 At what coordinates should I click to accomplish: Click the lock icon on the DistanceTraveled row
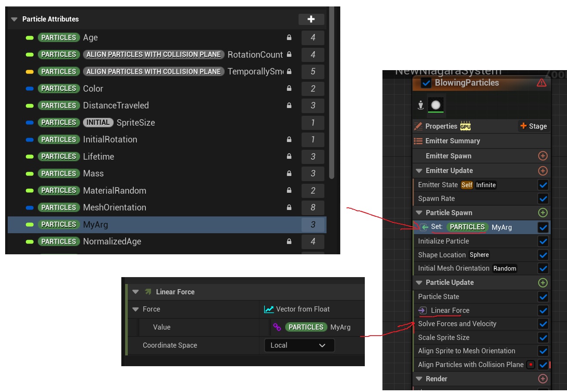(x=289, y=105)
